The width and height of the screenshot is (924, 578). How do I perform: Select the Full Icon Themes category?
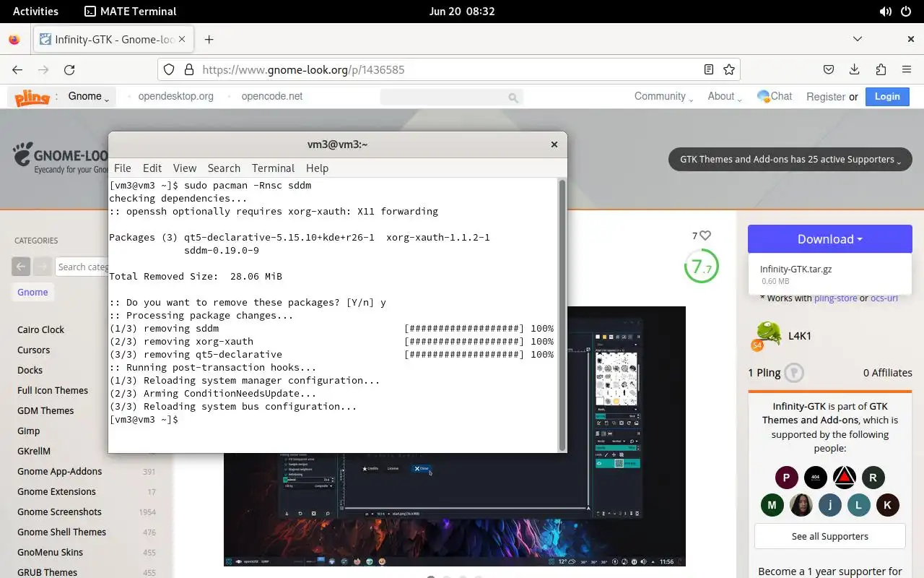53,390
